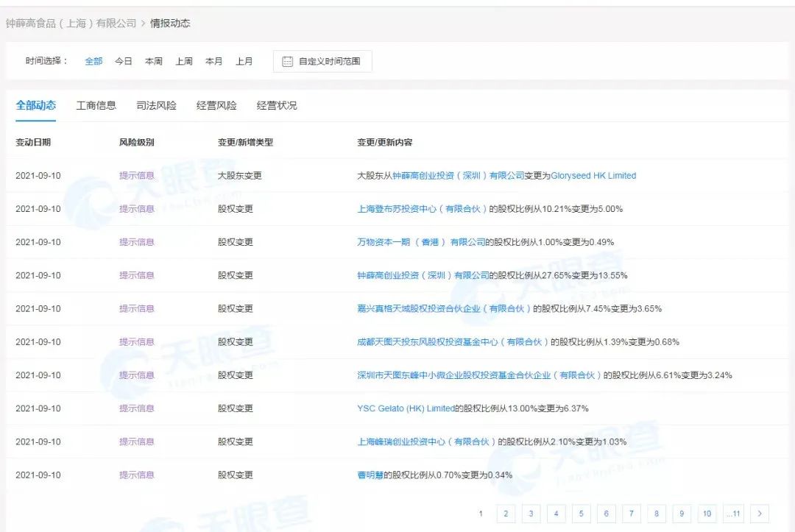The width and height of the screenshot is (795, 532).
Task: Select 本周 time filter
Action: click(154, 61)
